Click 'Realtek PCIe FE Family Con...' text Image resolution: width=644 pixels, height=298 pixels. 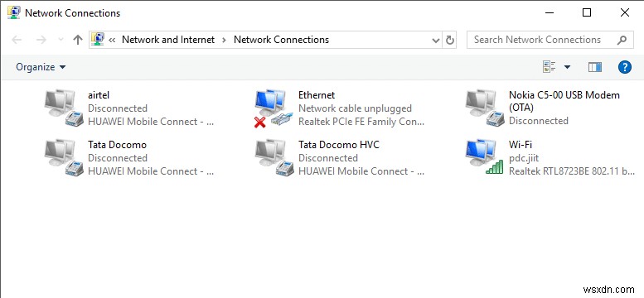point(361,122)
